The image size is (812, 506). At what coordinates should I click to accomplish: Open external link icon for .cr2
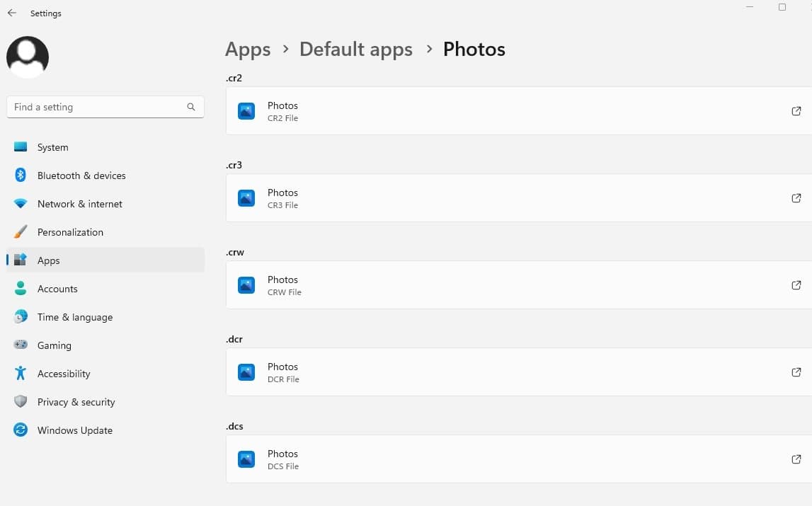[796, 111]
